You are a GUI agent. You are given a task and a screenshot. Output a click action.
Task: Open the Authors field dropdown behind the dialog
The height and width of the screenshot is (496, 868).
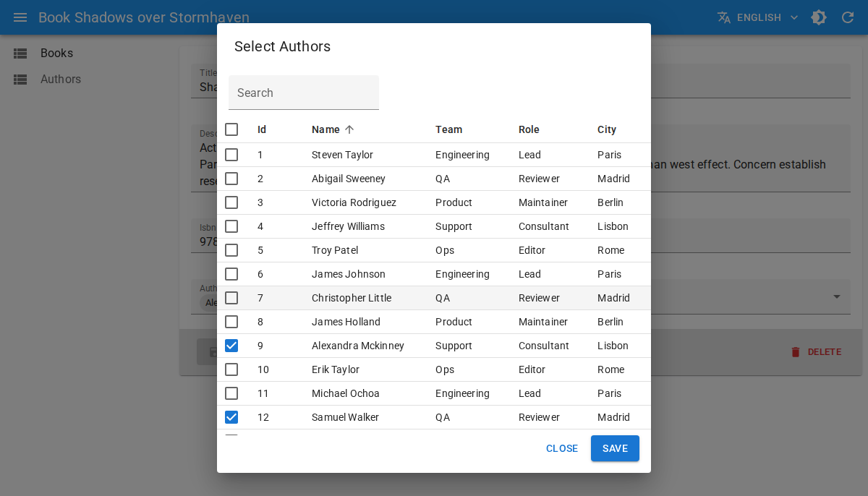point(837,296)
